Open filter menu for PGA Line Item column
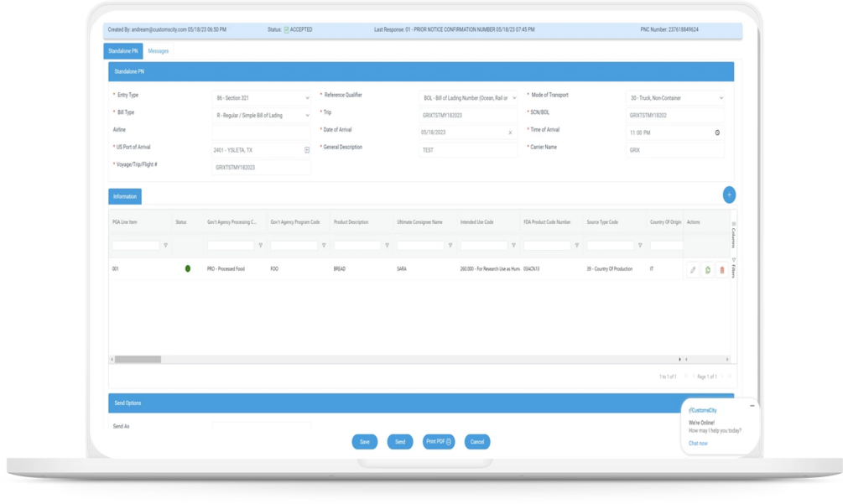 click(165, 246)
